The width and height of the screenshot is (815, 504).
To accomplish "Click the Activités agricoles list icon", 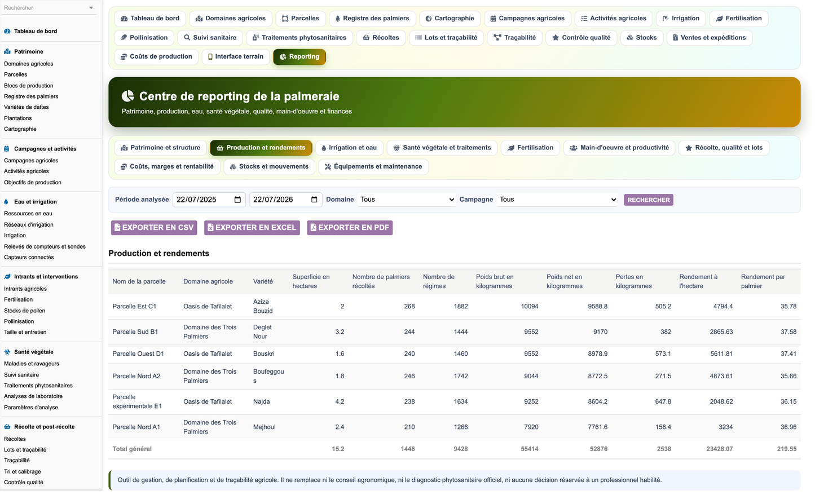I will (x=584, y=19).
